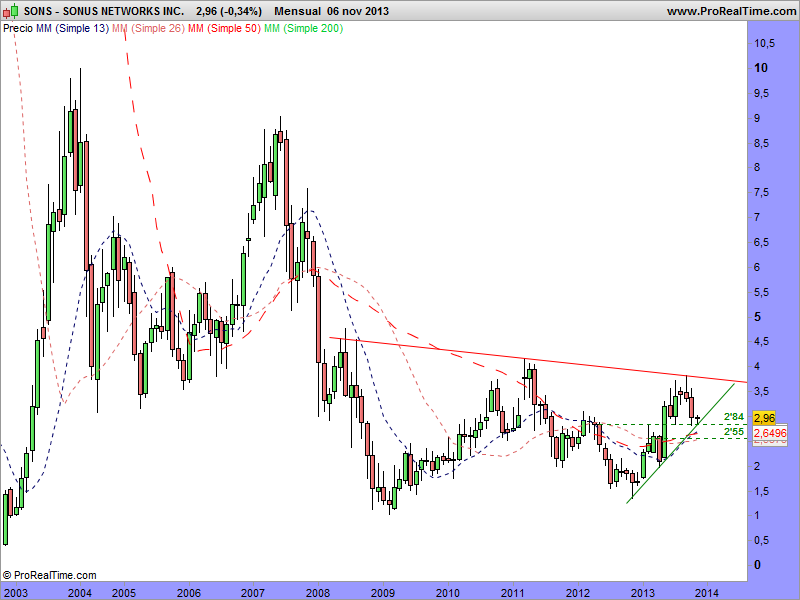Click the 10,5 price axis label
The height and width of the screenshot is (600, 800).
pyautogui.click(x=764, y=44)
